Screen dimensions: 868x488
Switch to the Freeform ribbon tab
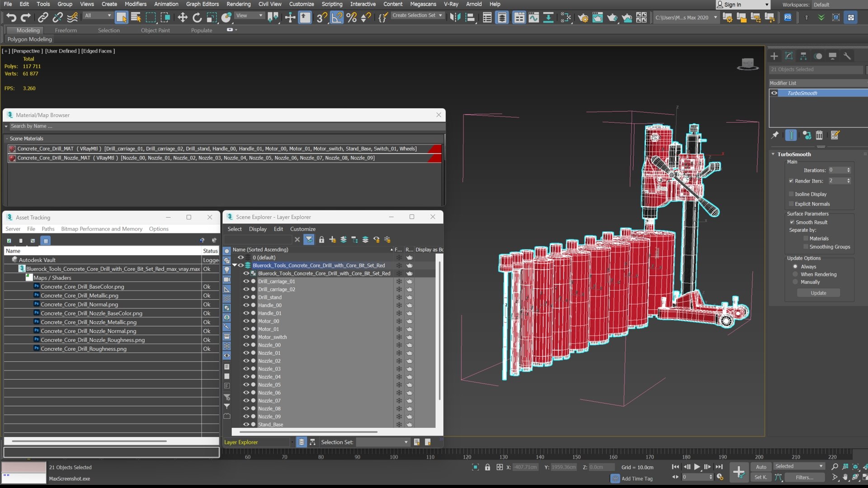tap(66, 30)
